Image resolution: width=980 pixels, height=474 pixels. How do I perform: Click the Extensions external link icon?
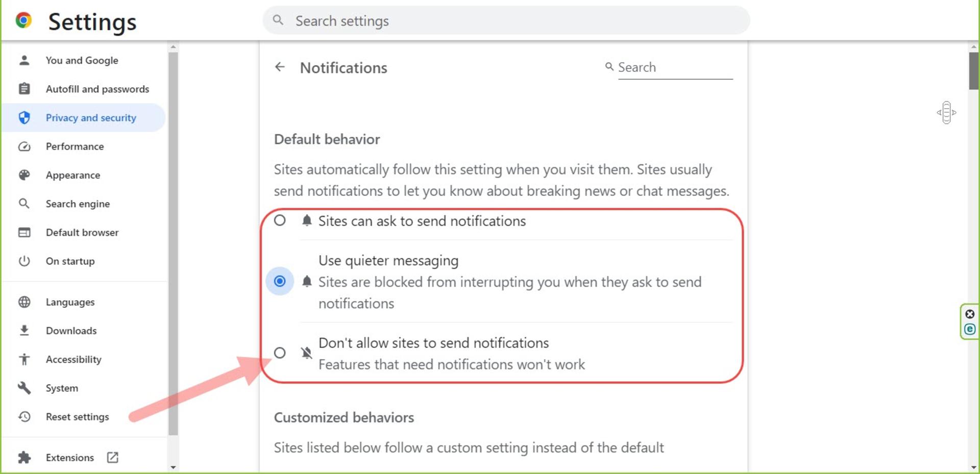point(113,457)
